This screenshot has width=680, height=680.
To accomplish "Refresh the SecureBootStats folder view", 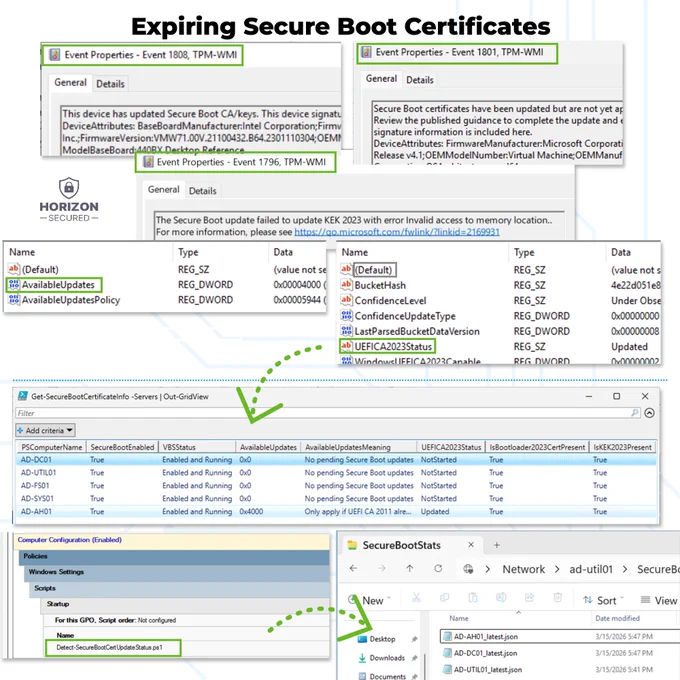I will [x=438, y=569].
